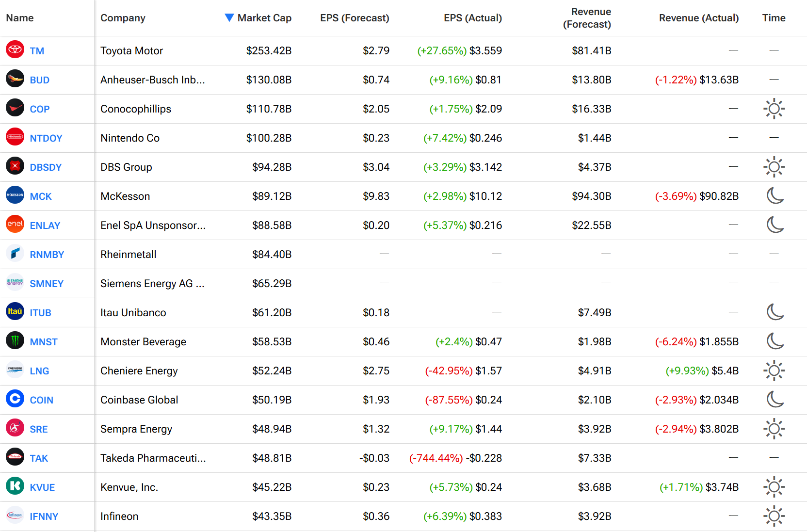807x532 pixels.
Task: Click the moon time icon in Monster Beverage row
Action: [x=775, y=341]
